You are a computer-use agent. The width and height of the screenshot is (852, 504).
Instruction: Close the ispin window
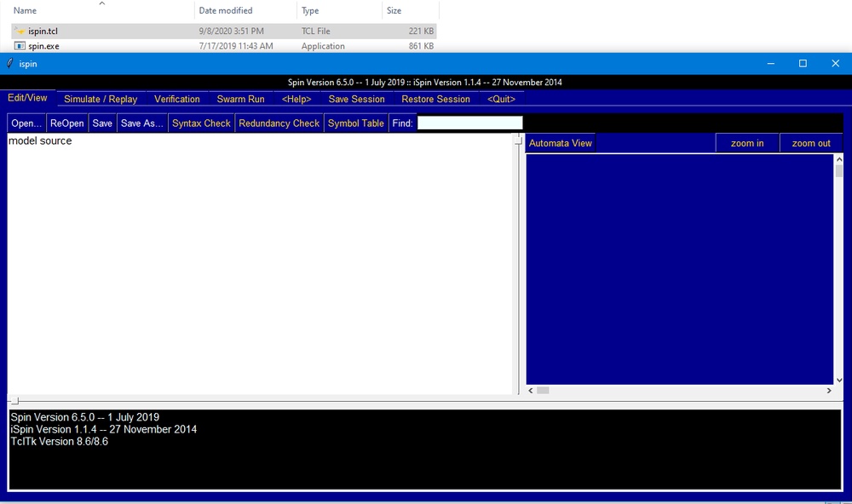tap(835, 64)
